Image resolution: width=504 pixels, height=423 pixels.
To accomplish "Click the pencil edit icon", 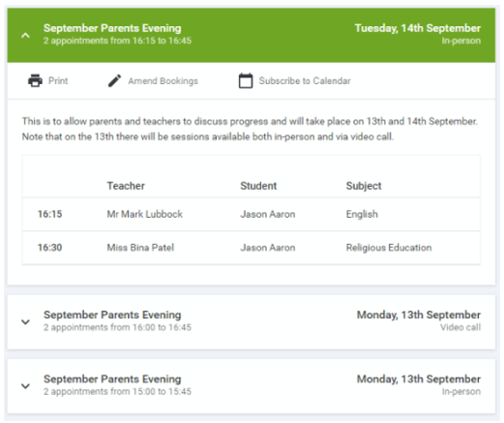I will [114, 80].
